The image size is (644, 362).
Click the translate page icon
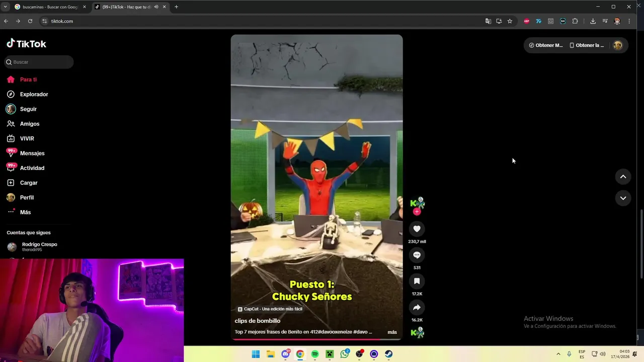pyautogui.click(x=488, y=21)
